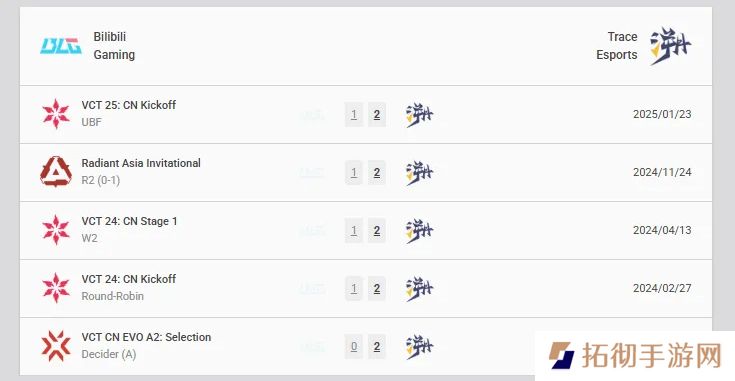Click Trace Esports logo in Decider (A) row
The height and width of the screenshot is (381, 735).
[419, 347]
